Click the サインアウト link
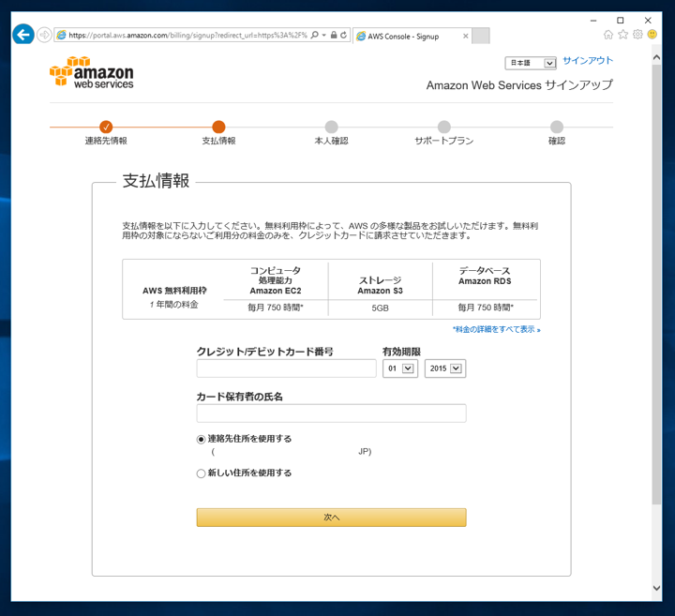The height and width of the screenshot is (616, 675). [x=588, y=61]
